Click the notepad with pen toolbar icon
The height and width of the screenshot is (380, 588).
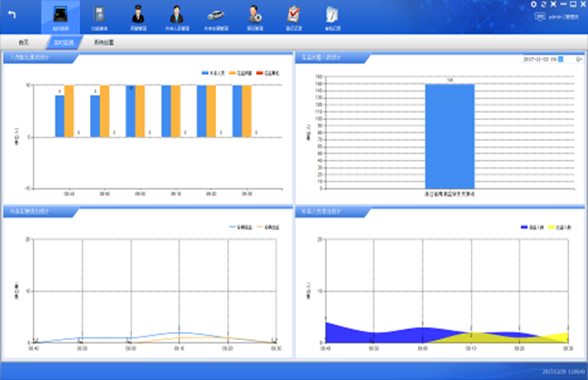[332, 14]
